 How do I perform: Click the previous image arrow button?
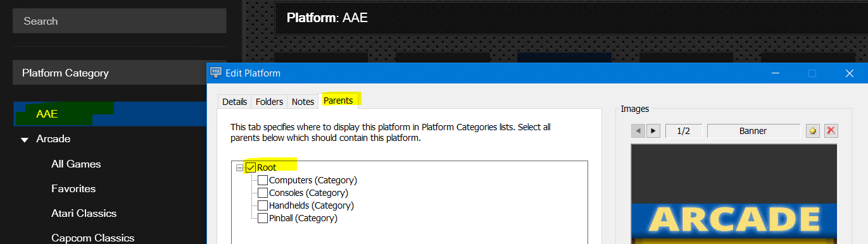click(x=639, y=131)
